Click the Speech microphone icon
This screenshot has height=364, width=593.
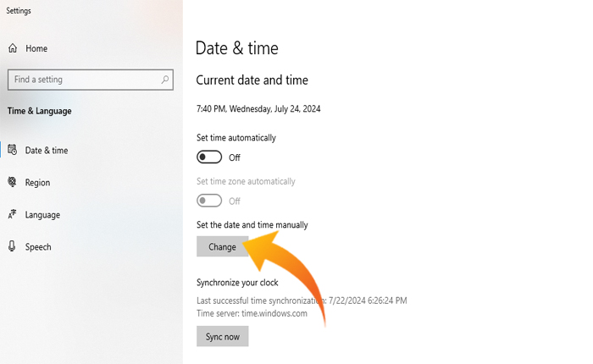[x=13, y=246]
